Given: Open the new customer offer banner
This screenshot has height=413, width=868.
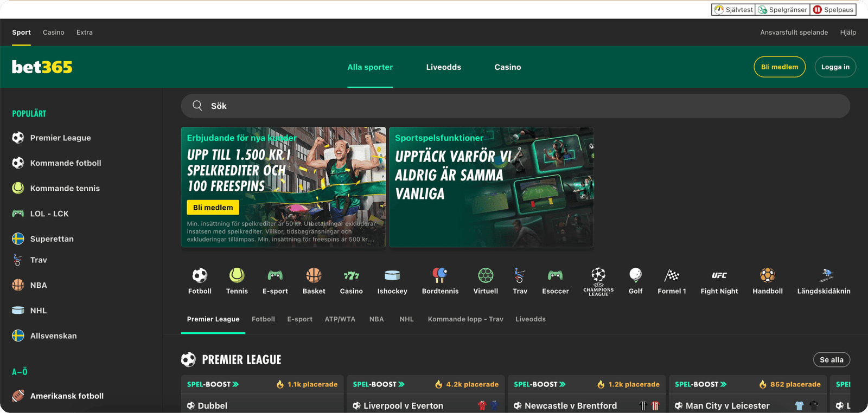Looking at the screenshot, I should pos(283,187).
